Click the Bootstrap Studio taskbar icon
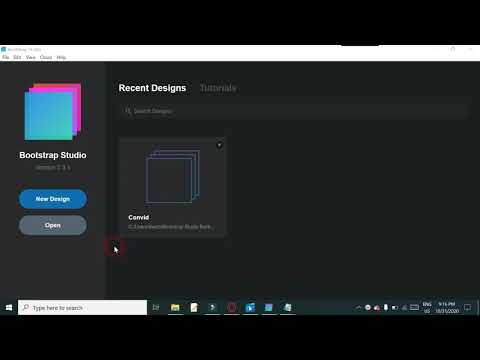Viewport: 480px width, 360px height. tap(269, 307)
